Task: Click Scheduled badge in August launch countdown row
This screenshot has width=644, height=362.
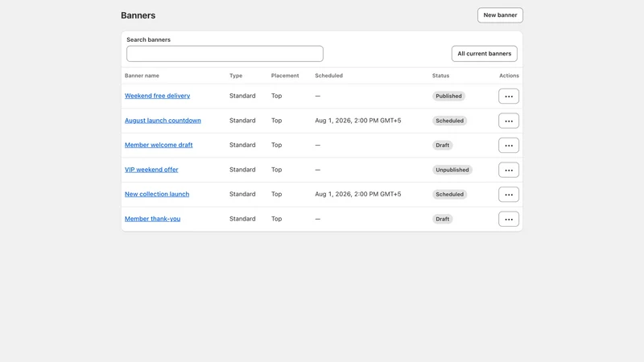Action: tap(449, 121)
